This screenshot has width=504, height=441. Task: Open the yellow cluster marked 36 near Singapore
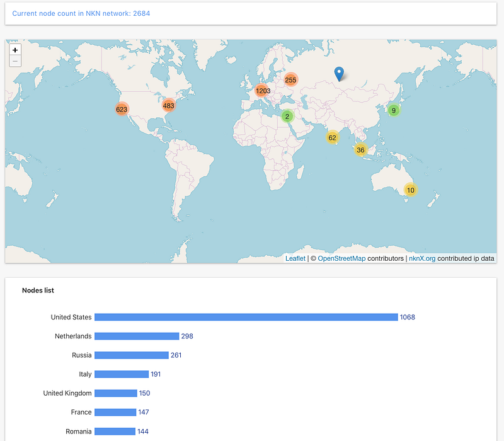(x=360, y=150)
